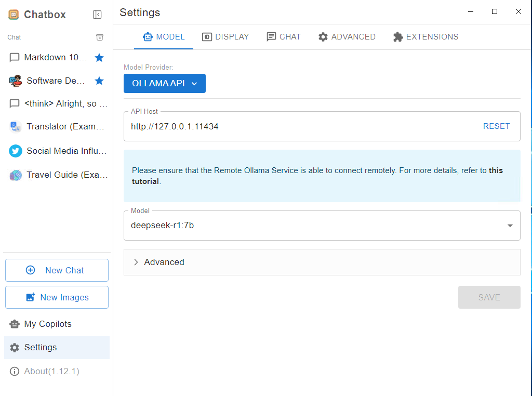Image resolution: width=532 pixels, height=396 pixels.
Task: Minimize the Chatbox window
Action: click(x=471, y=11)
